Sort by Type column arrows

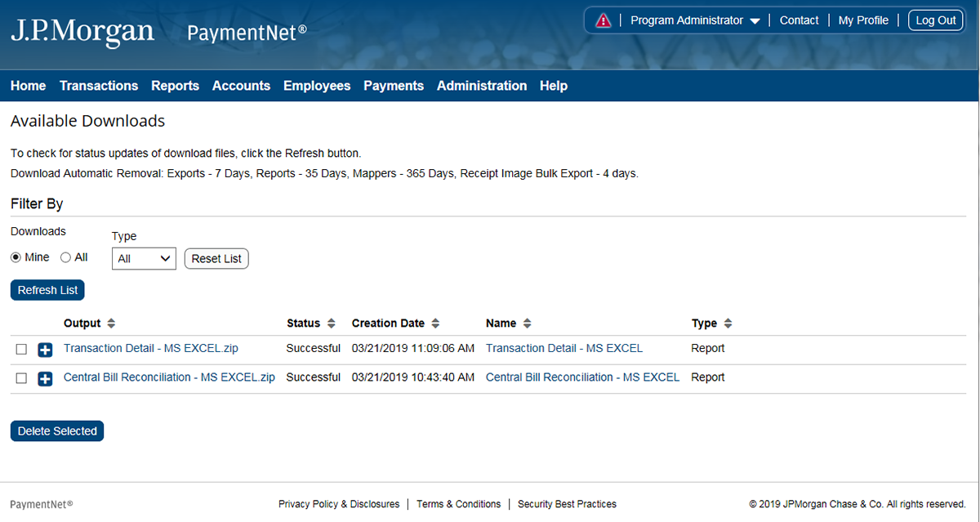pyautogui.click(x=728, y=323)
